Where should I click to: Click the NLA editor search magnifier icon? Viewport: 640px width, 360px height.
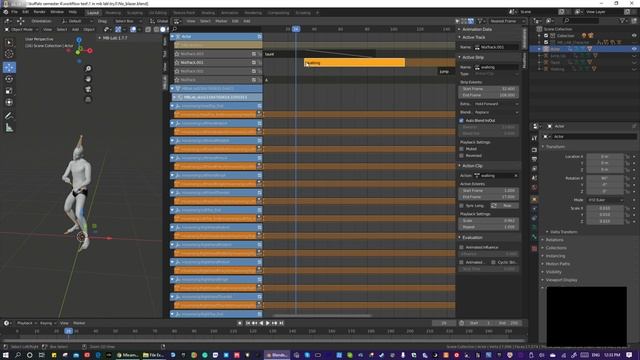pyautogui.click(x=174, y=29)
